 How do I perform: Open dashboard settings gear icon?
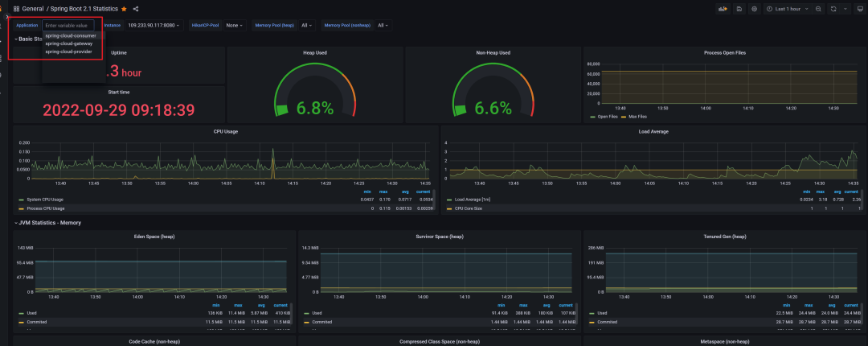754,9
